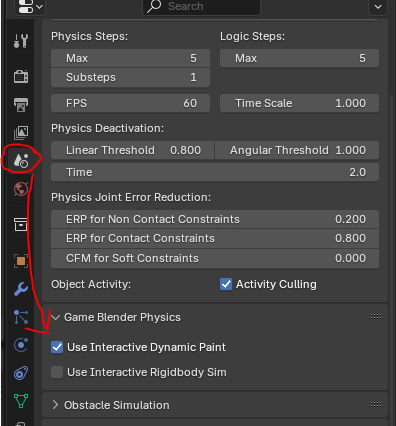Screen dimensions: 396x426
Task: Open the Particles properties tab
Action: (x=21, y=317)
